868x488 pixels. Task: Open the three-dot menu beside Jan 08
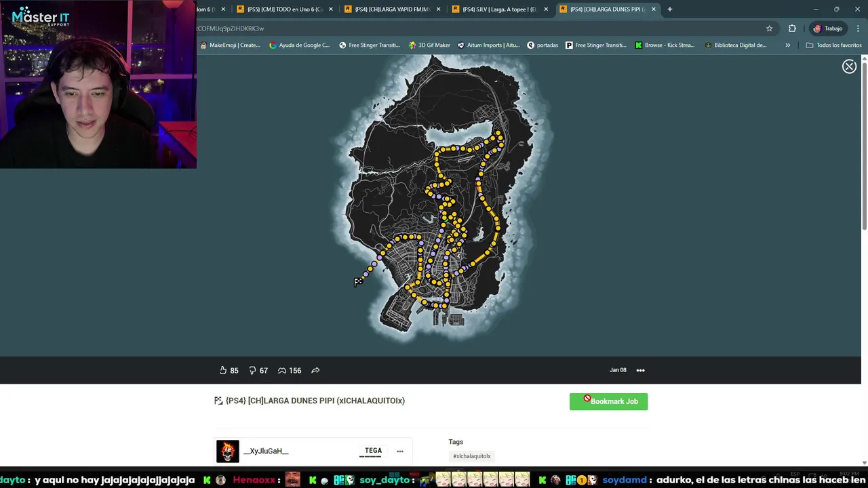640,370
